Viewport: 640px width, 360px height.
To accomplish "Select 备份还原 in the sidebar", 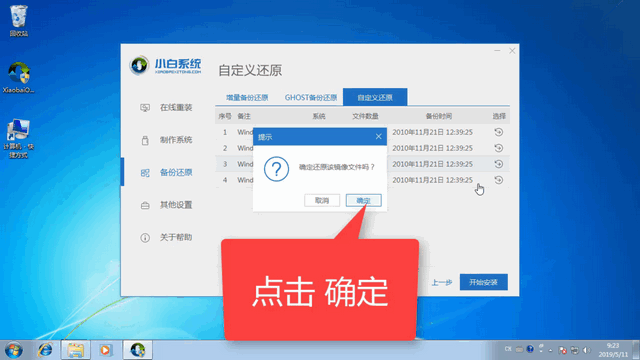I will coord(176,173).
